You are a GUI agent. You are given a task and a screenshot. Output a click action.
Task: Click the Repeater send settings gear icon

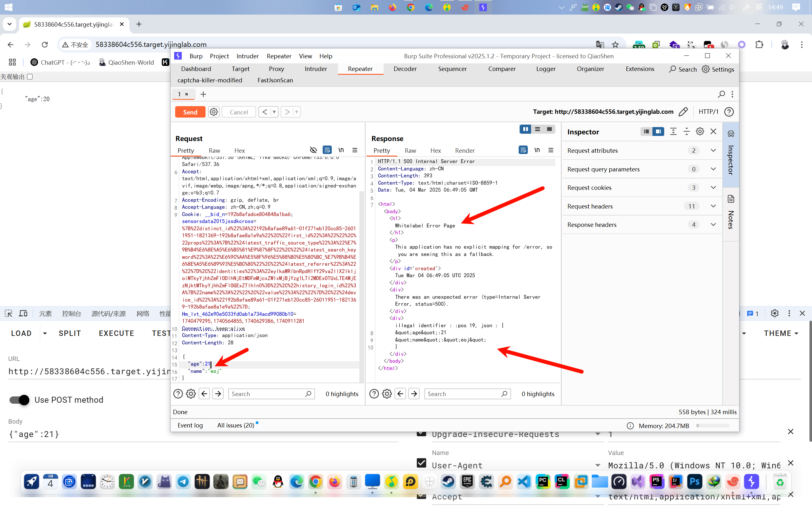(214, 112)
